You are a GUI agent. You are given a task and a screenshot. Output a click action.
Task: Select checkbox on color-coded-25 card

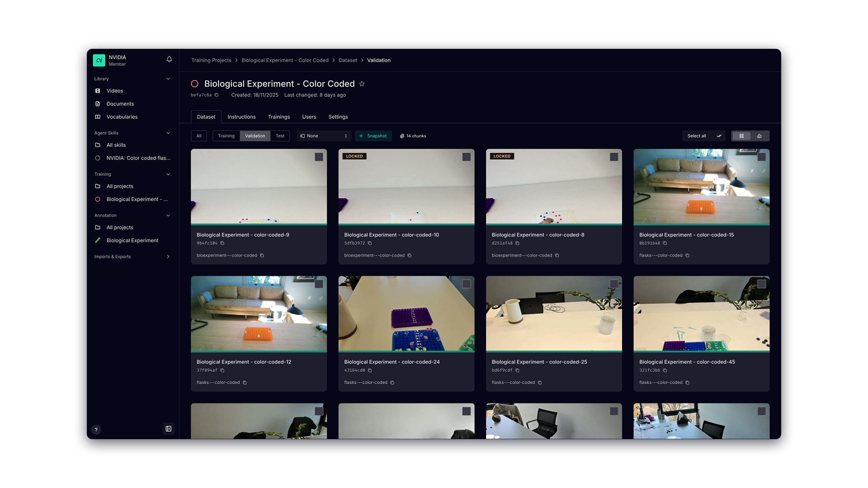click(x=614, y=284)
